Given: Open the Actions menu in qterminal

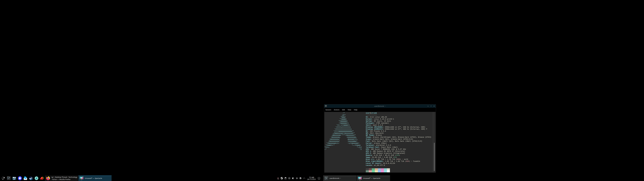Looking at the screenshot, I should [x=336, y=110].
